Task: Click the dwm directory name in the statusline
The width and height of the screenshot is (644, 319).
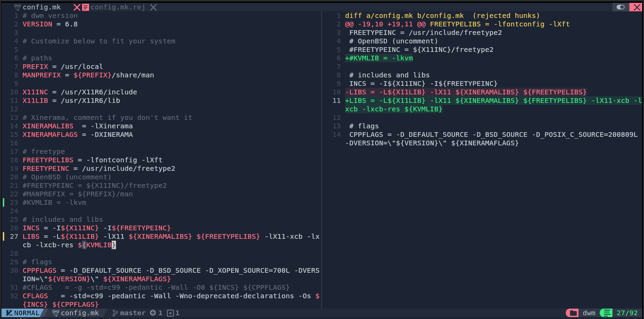Action: pyautogui.click(x=589, y=313)
